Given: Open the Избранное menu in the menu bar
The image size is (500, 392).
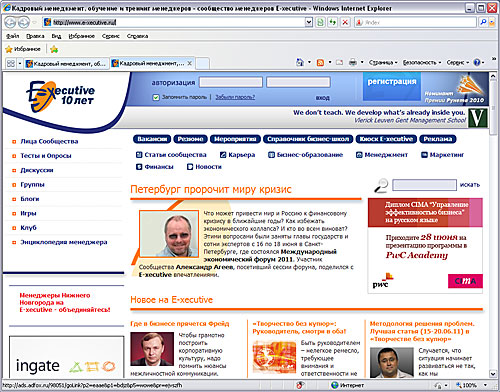Looking at the screenshot, I should [x=82, y=36].
